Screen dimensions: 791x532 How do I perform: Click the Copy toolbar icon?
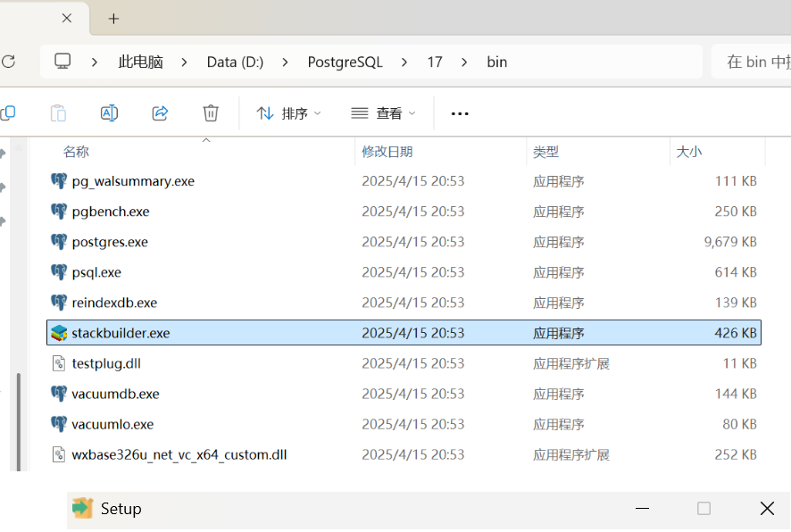click(8, 113)
